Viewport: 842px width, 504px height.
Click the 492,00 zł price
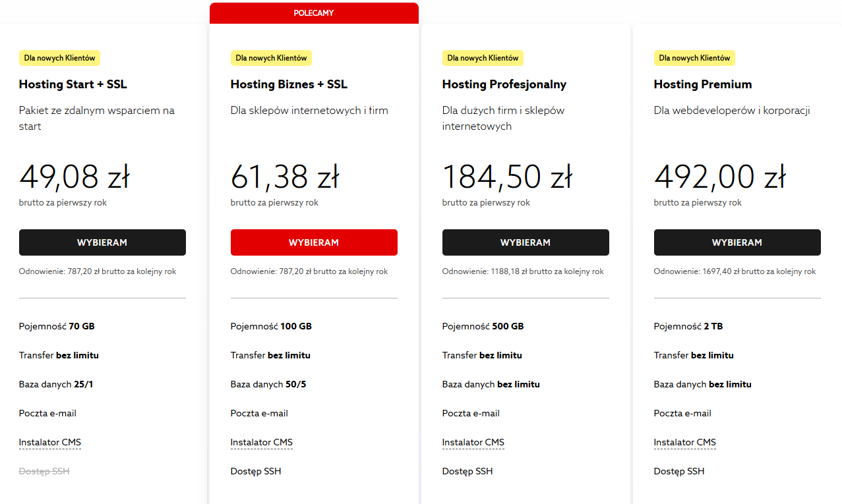tap(720, 177)
